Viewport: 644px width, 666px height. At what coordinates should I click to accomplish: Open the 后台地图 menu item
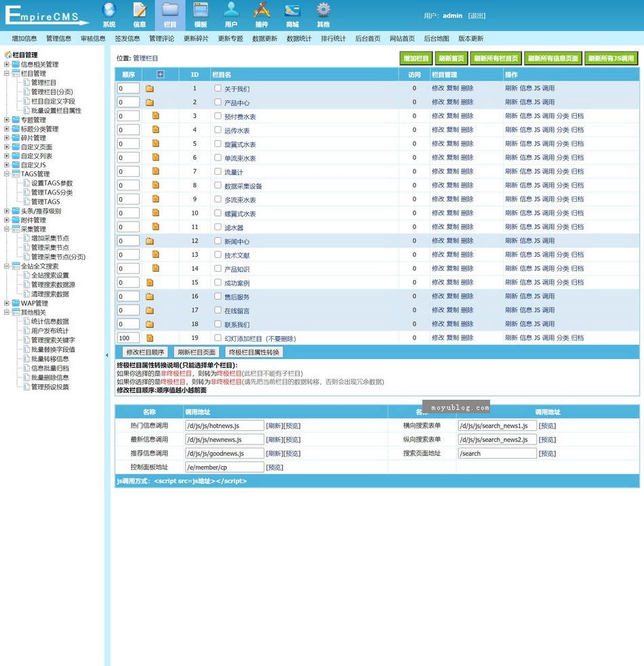pyautogui.click(x=437, y=39)
